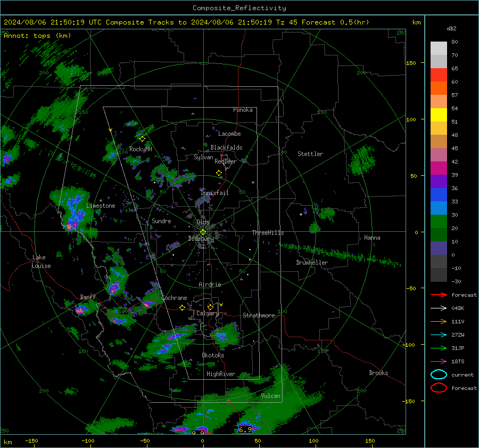Click the dBZ legend heading
This screenshot has width=479, height=448.
pos(451,28)
